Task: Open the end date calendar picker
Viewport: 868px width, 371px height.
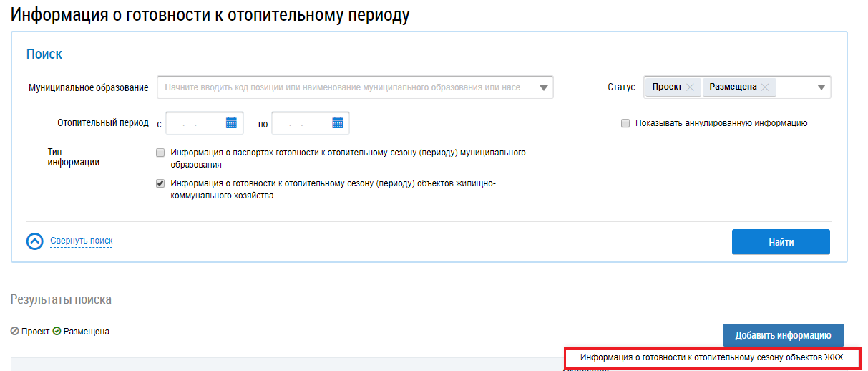Action: point(338,123)
